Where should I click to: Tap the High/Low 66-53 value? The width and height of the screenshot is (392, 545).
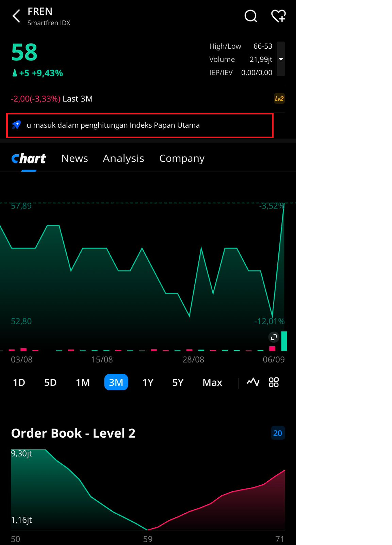(x=263, y=46)
